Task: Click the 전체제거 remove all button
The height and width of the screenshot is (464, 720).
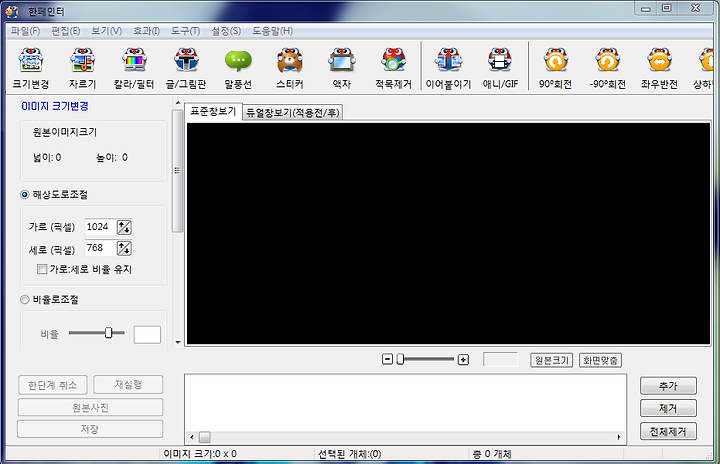Action: pyautogui.click(x=668, y=431)
